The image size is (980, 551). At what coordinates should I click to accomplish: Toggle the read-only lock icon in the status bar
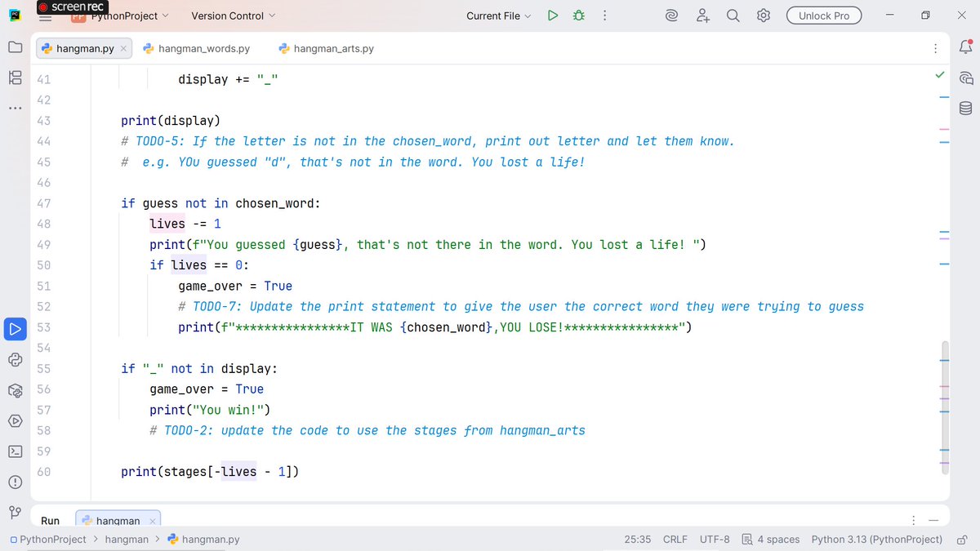point(964,540)
